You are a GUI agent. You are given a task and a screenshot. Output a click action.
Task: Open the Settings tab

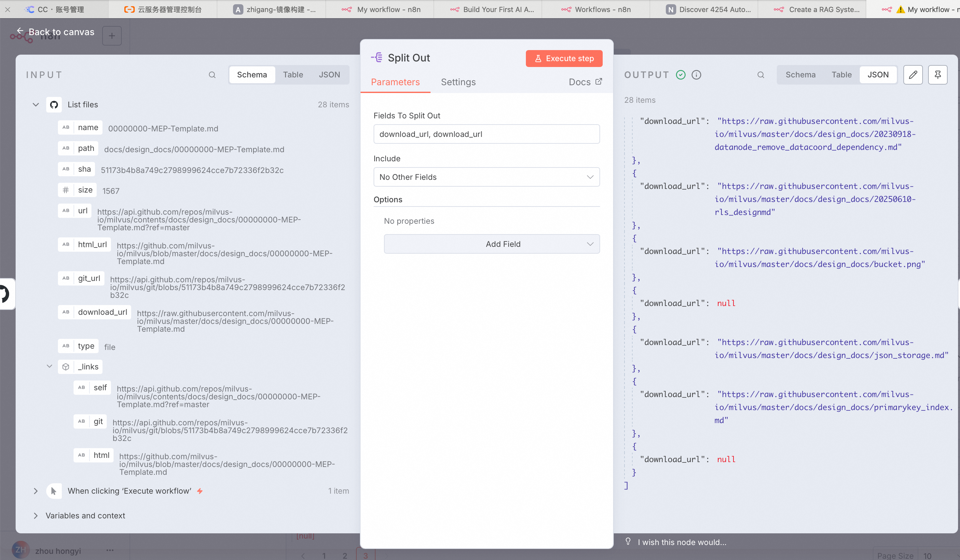click(458, 82)
